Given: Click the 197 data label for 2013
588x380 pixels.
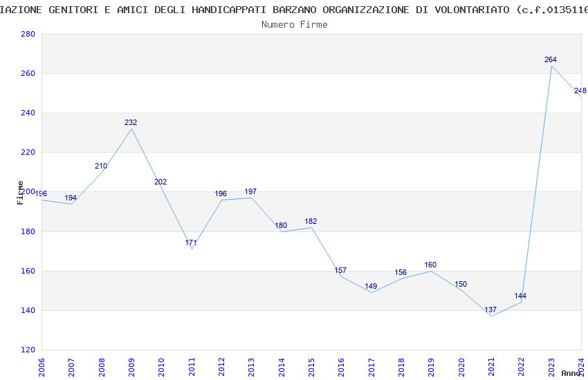Looking at the screenshot, I should (250, 191).
